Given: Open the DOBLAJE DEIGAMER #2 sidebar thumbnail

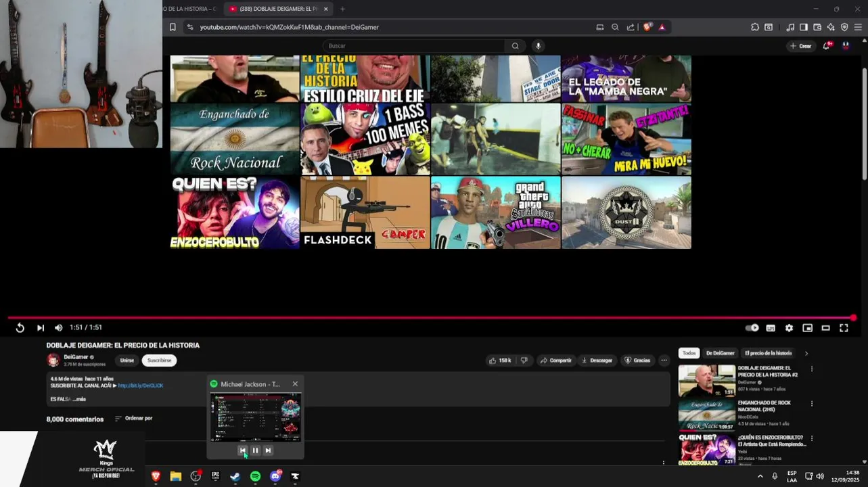Looking at the screenshot, I should pos(707,381).
